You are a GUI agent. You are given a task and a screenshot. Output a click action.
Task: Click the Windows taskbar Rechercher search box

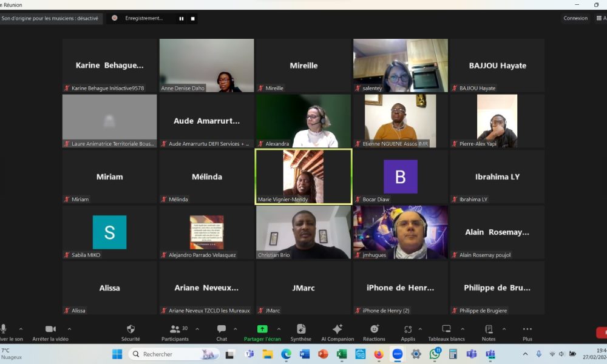pos(173,354)
